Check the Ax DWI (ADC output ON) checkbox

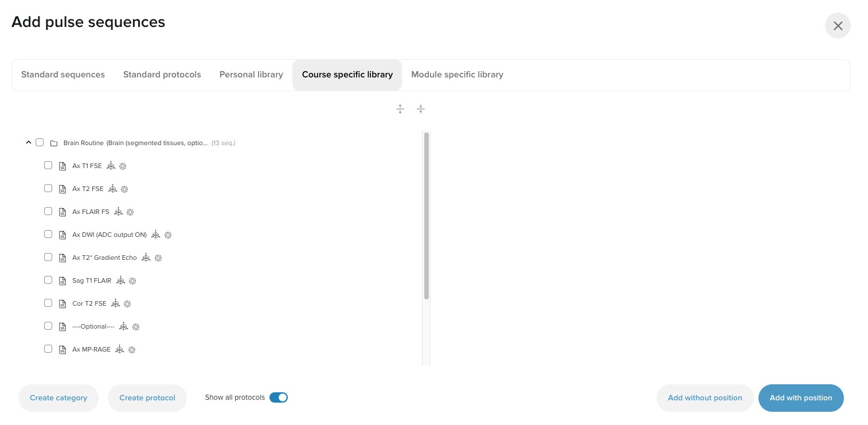coord(48,234)
